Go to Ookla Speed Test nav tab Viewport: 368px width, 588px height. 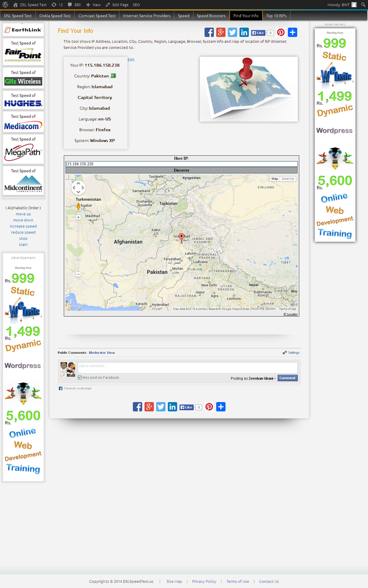[x=55, y=16]
